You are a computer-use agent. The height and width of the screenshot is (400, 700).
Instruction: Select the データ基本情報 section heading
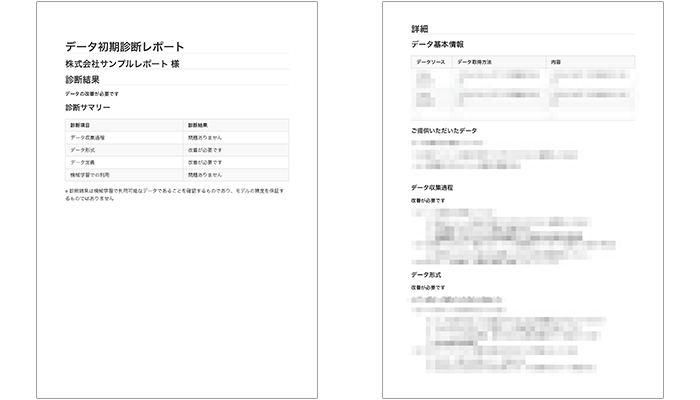coord(437,45)
